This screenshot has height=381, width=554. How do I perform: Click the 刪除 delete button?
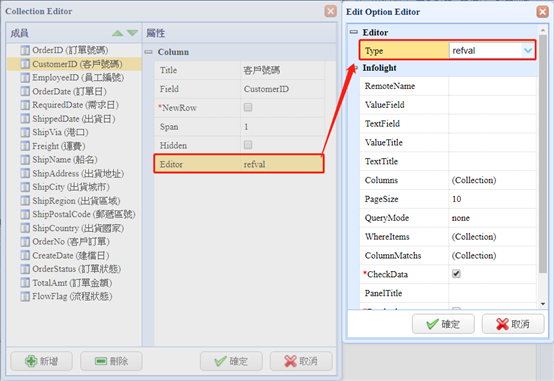[111, 361]
